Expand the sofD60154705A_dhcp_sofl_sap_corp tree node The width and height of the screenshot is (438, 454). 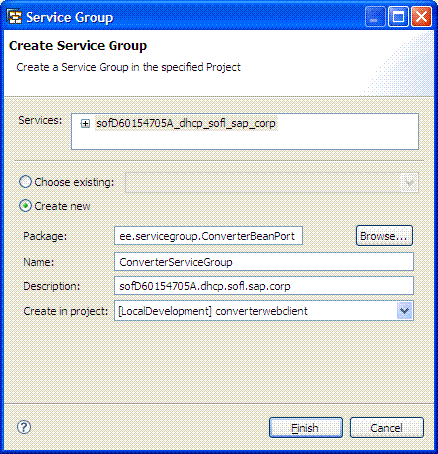point(85,124)
